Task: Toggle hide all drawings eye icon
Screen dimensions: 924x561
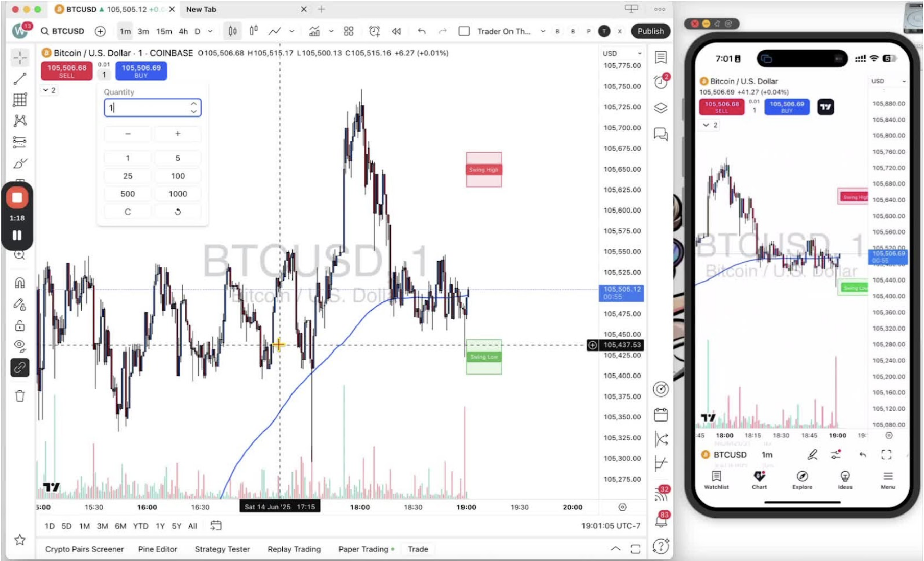Action: [20, 346]
